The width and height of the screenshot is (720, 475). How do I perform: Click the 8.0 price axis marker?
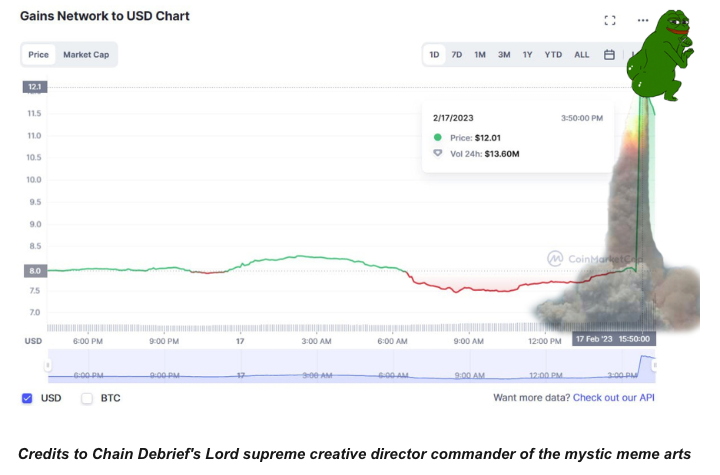coord(35,271)
